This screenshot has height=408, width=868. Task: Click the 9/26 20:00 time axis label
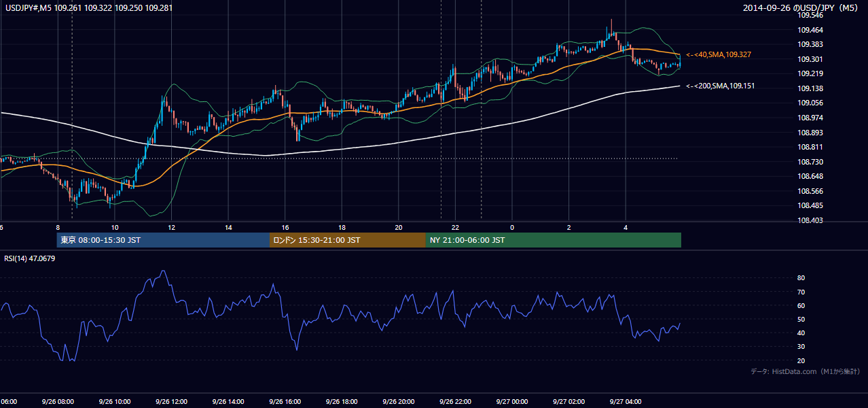[x=398, y=401]
